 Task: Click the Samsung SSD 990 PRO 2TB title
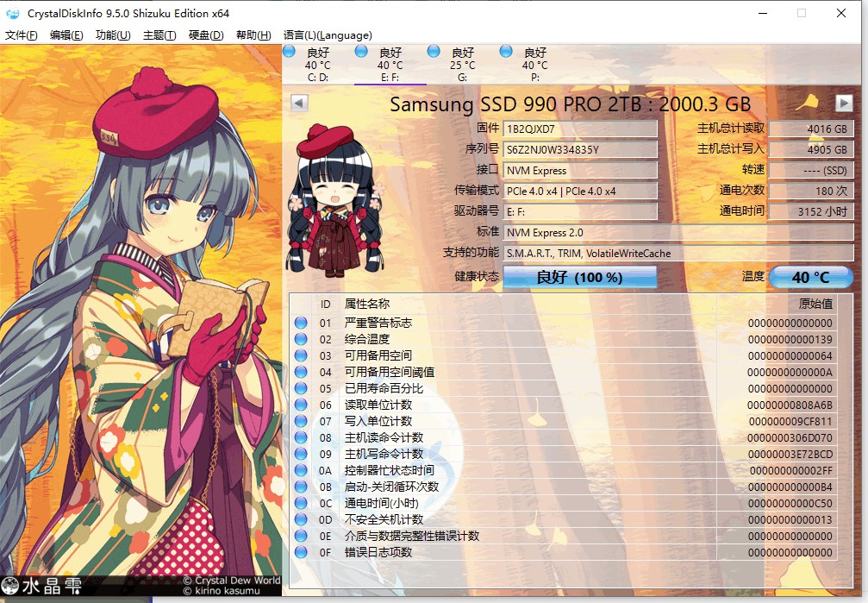tap(570, 104)
